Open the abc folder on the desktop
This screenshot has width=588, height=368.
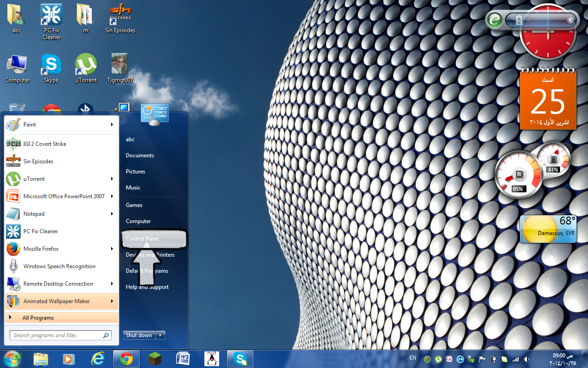click(x=17, y=19)
